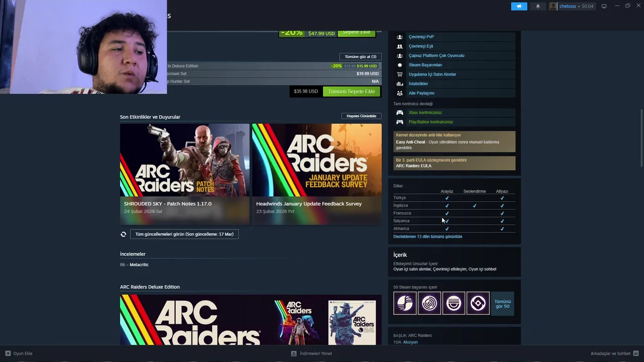Click the Hepsini Görüntüle button

[x=361, y=116]
